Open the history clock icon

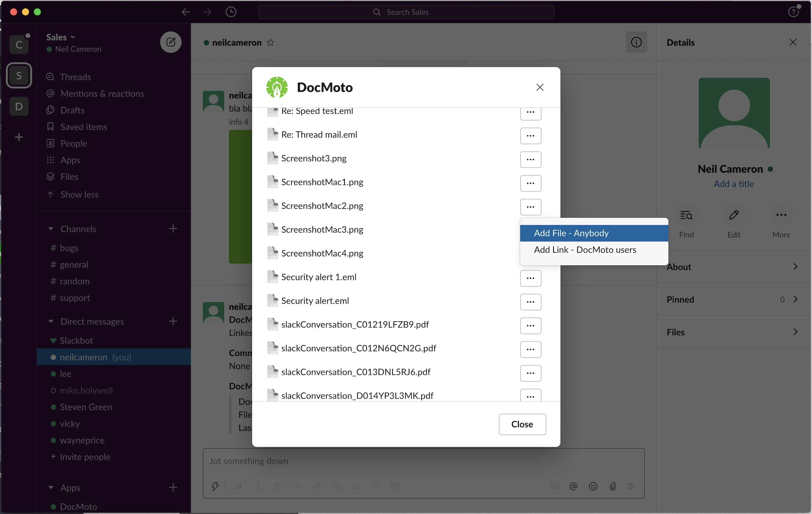pyautogui.click(x=231, y=12)
